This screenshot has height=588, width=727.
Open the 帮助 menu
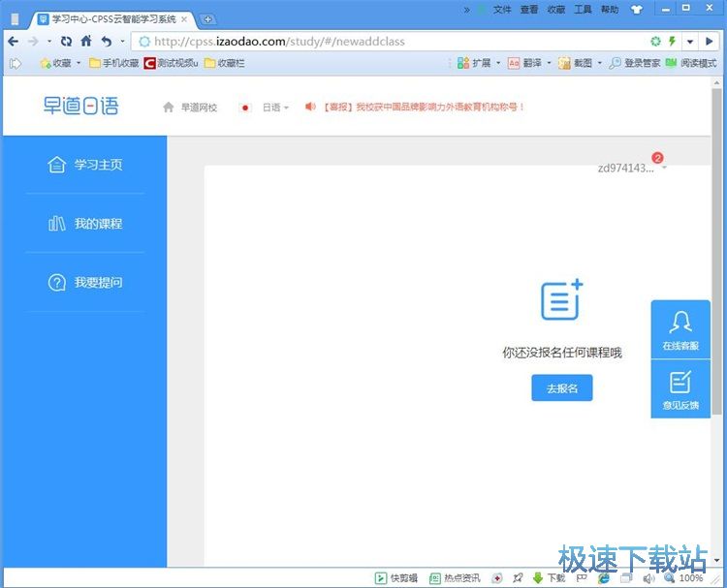(x=610, y=10)
